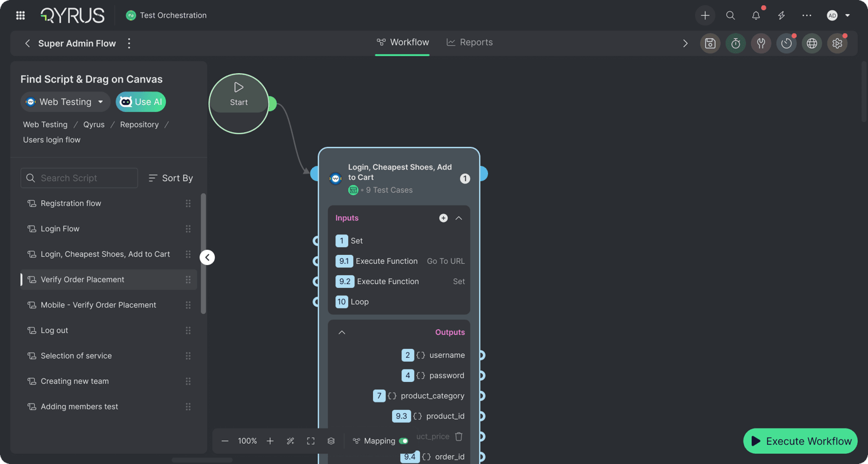Collapse the Outputs section
The image size is (868, 464).
pyautogui.click(x=342, y=332)
